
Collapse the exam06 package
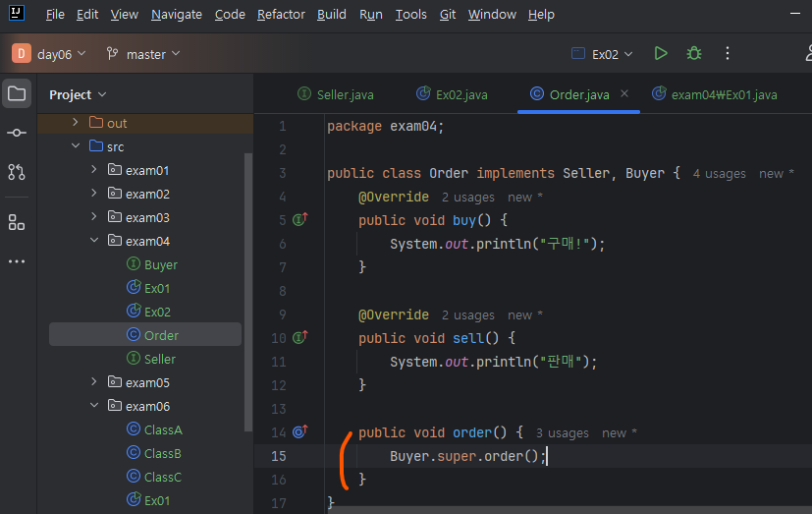coord(93,405)
